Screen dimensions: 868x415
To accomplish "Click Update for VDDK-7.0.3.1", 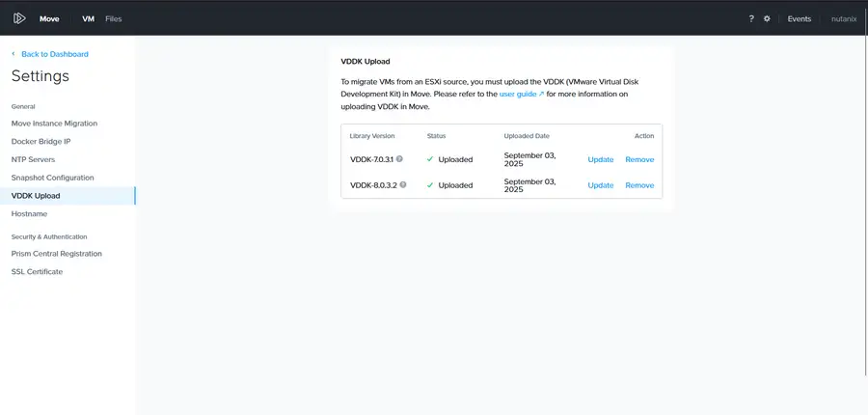I will pyautogui.click(x=601, y=159).
